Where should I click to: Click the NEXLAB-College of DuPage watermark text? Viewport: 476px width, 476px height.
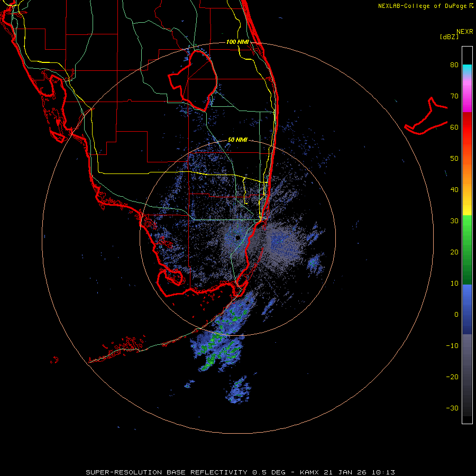click(425, 6)
